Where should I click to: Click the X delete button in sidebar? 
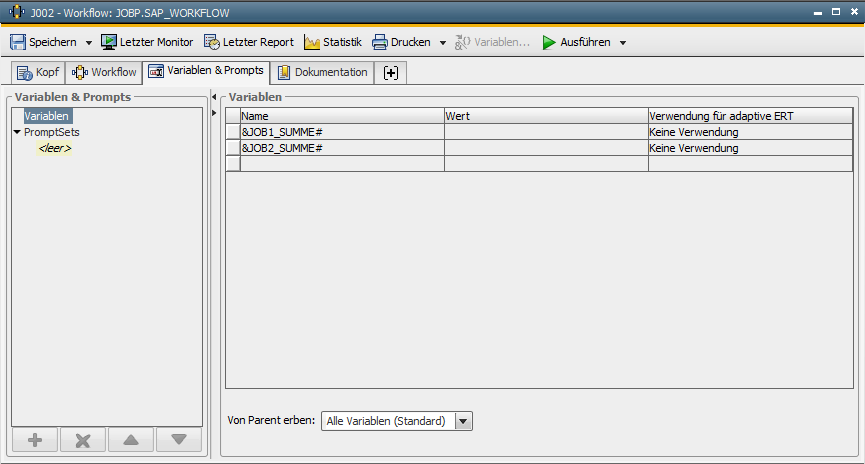click(x=83, y=439)
